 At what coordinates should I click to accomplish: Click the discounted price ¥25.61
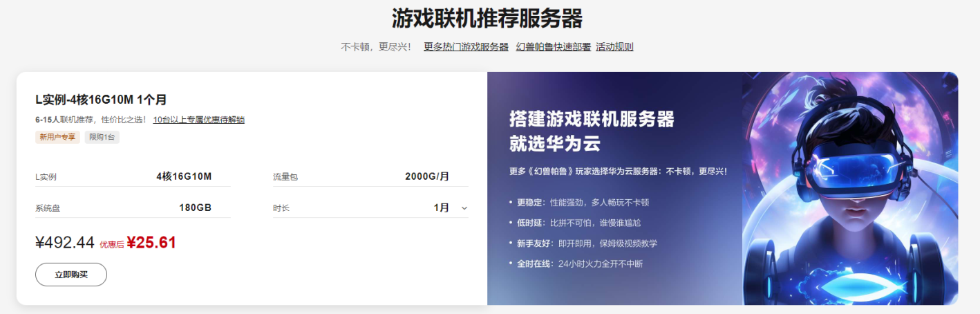pos(151,242)
